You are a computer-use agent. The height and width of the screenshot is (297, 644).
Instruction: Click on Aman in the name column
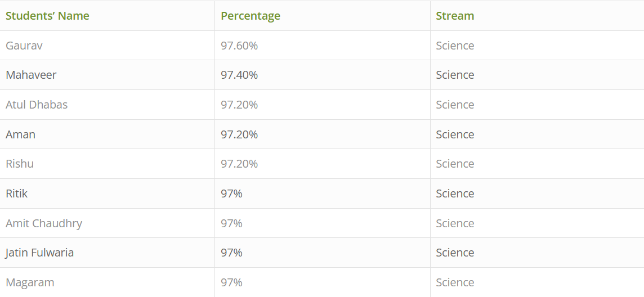click(x=20, y=134)
